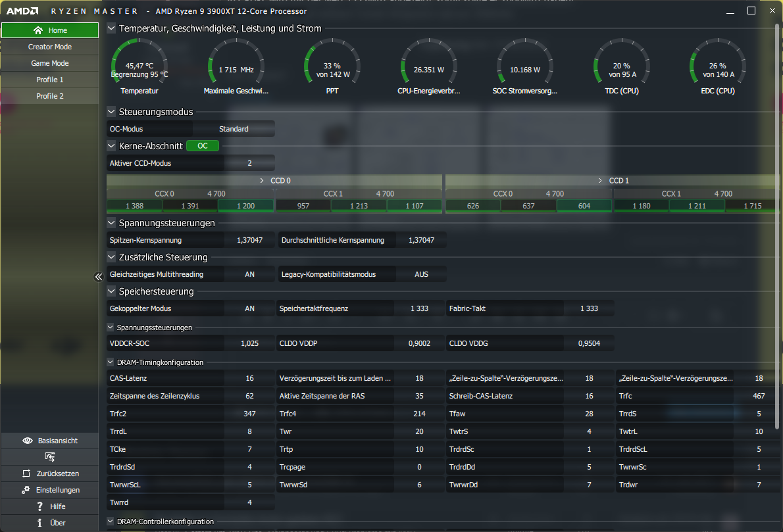Click the Zurücksetzen reset icon
This screenshot has height=532, width=783.
pyautogui.click(x=26, y=473)
